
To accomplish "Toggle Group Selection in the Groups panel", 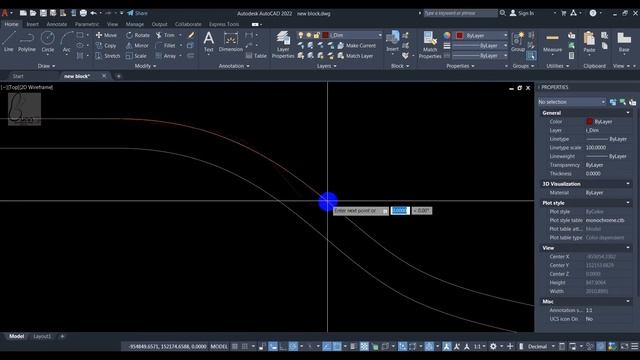I will [x=531, y=56].
